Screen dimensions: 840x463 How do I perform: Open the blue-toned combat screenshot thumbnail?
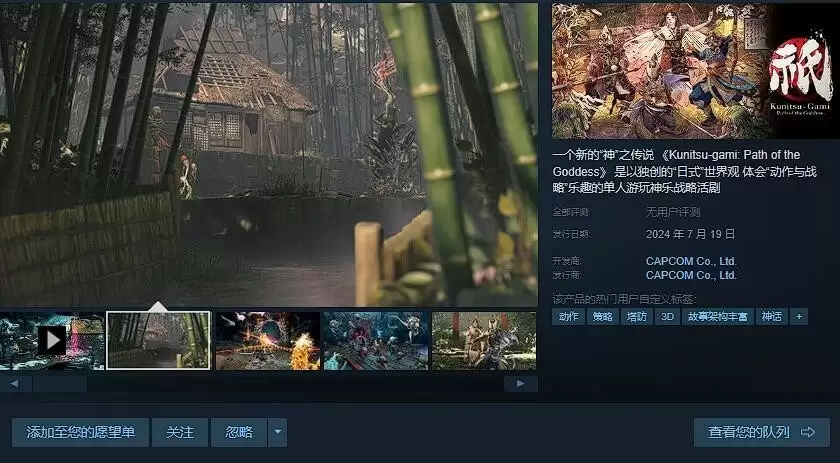click(x=376, y=341)
